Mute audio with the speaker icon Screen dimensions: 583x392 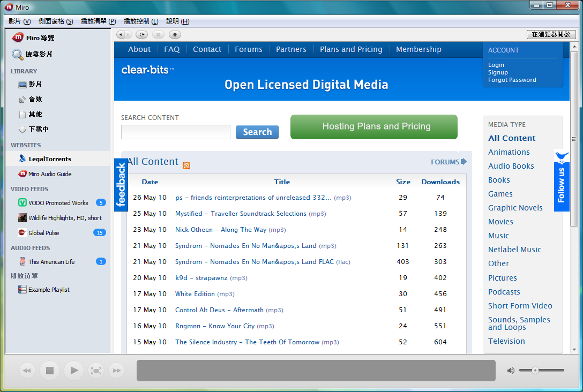(511, 371)
